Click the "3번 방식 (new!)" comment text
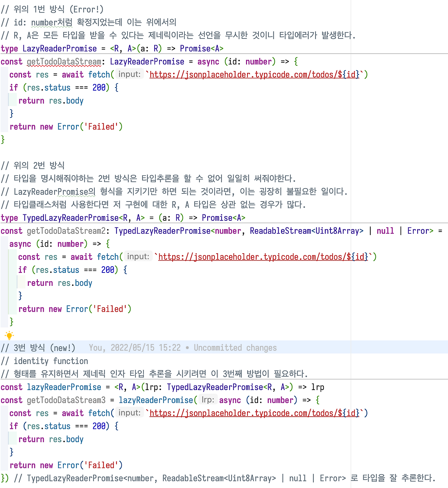 pyautogui.click(x=38, y=348)
